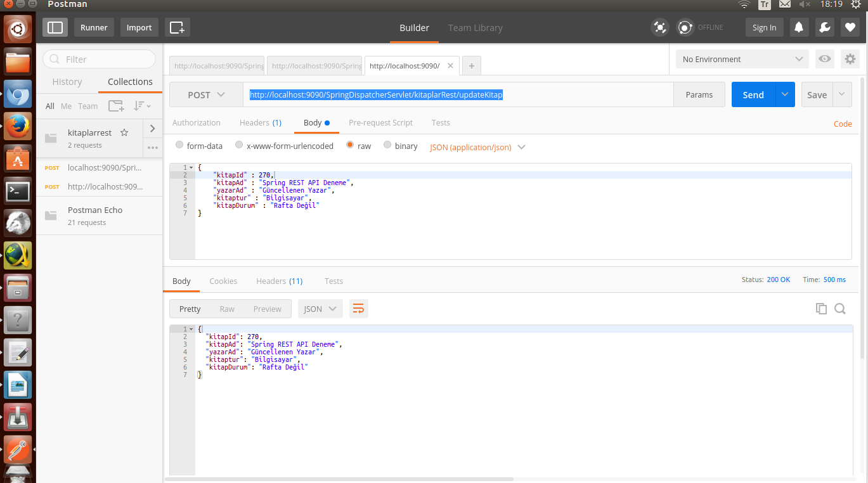The width and height of the screenshot is (868, 483).
Task: Open the Code snippet link
Action: (x=843, y=124)
